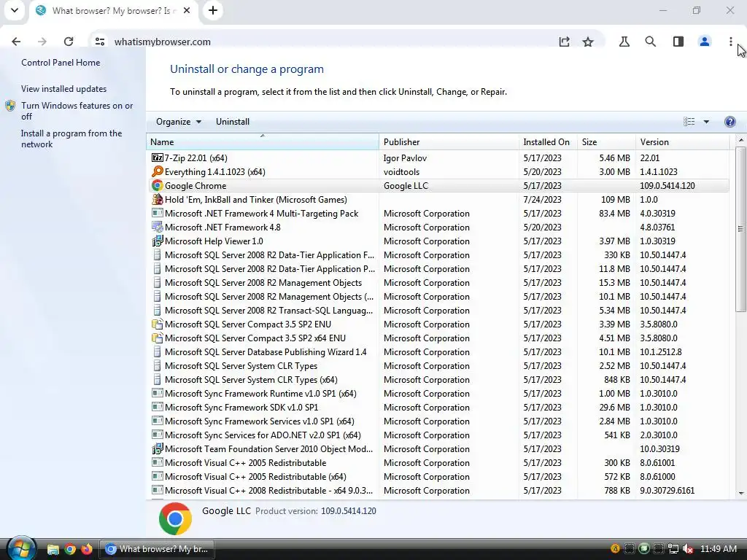Screen dimensions: 747x560
Task: Switch to 'What browser? My br...' taskbar button
Action: click(x=156, y=549)
